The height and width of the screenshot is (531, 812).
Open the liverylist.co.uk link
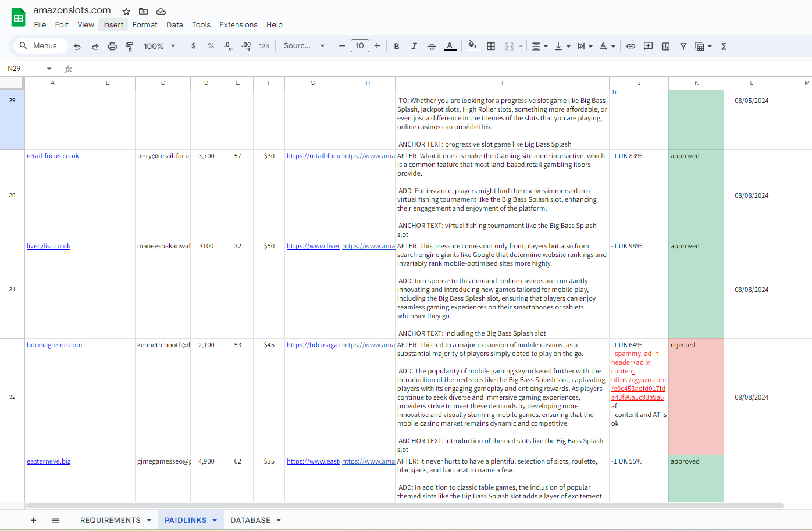[x=48, y=246]
